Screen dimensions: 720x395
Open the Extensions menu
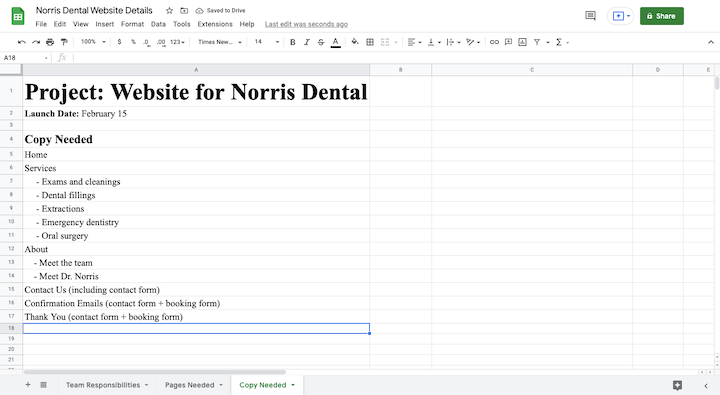tap(215, 24)
